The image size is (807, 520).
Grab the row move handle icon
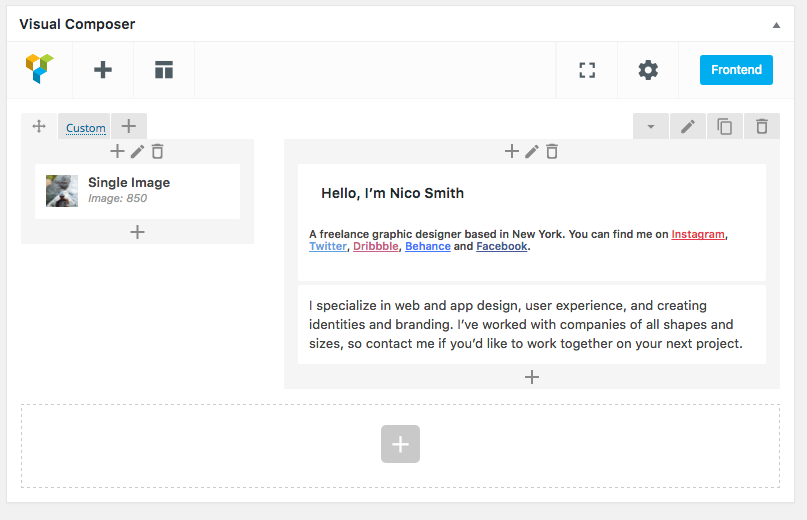click(39, 126)
